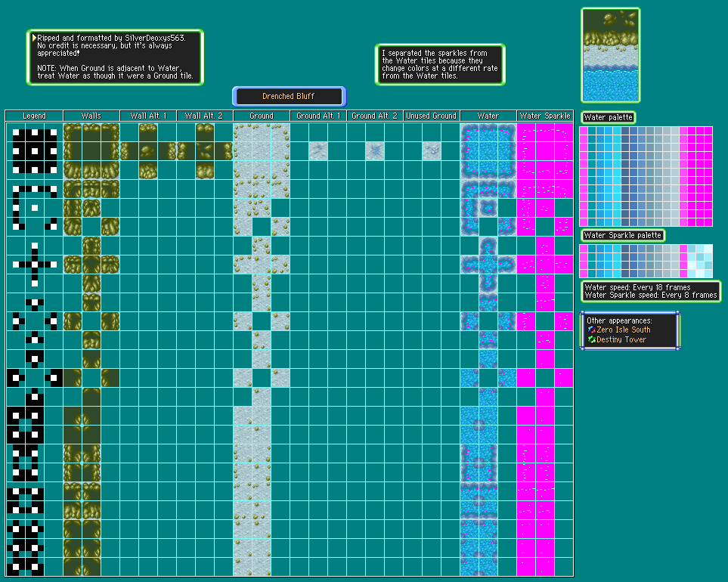This screenshot has height=582, width=728.
Task: Open the Destiny Tower link
Action: (621, 339)
